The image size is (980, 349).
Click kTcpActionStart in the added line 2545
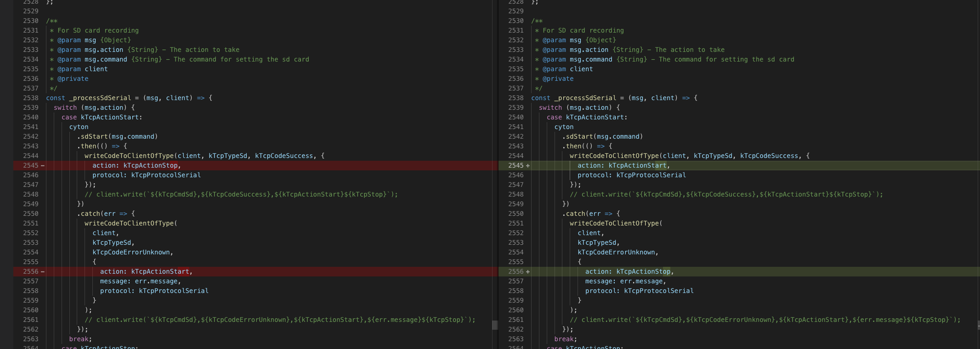637,165
